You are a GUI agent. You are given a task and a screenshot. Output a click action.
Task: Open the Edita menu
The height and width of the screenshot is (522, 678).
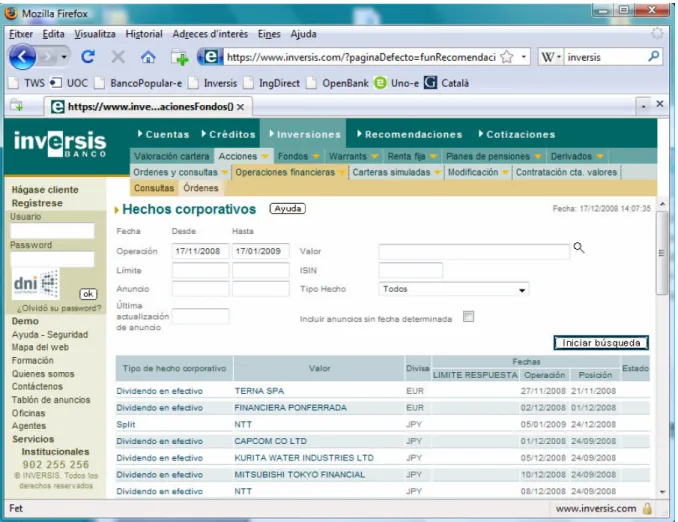(x=53, y=34)
